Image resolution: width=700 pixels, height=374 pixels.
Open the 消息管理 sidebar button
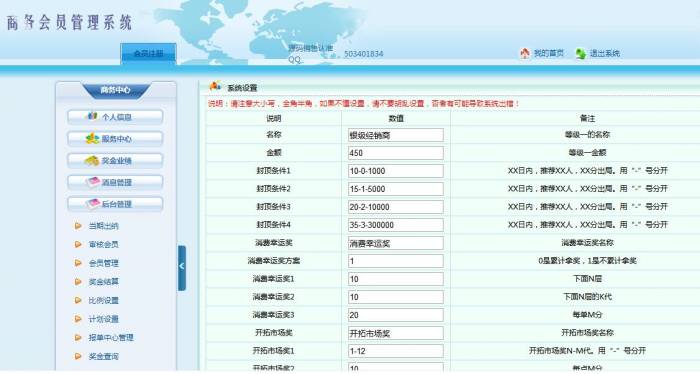115,182
